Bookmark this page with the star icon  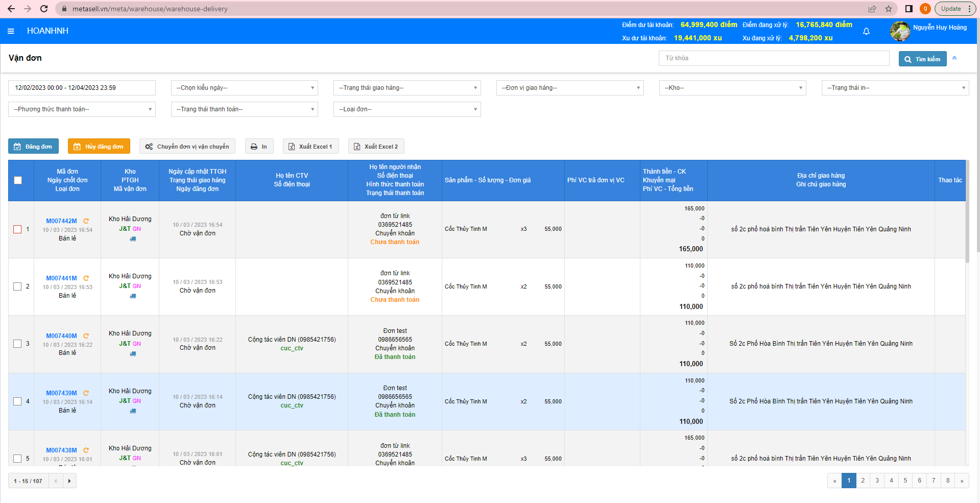point(888,9)
